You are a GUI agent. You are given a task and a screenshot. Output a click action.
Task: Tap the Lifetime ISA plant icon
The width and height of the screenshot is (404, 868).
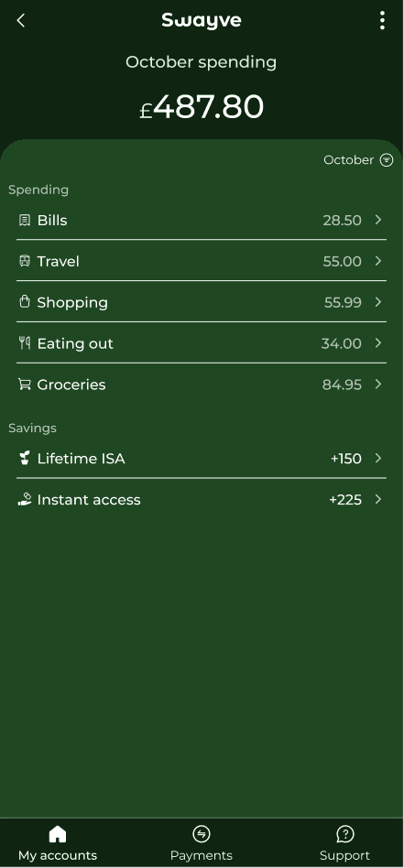point(25,459)
